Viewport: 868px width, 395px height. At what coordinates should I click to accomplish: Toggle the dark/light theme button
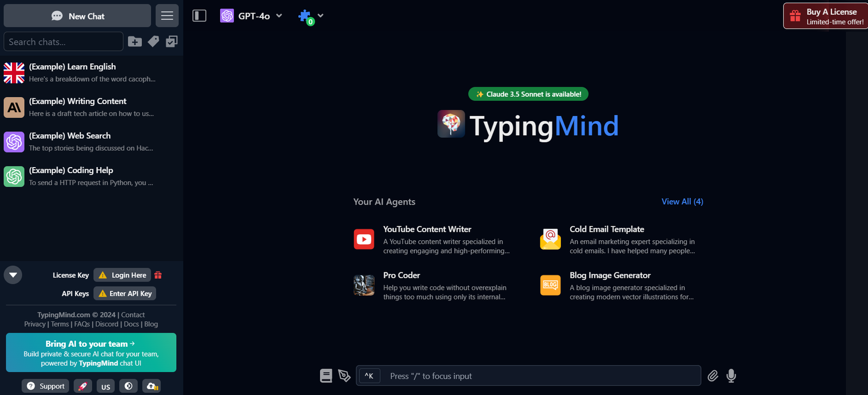coord(129,386)
